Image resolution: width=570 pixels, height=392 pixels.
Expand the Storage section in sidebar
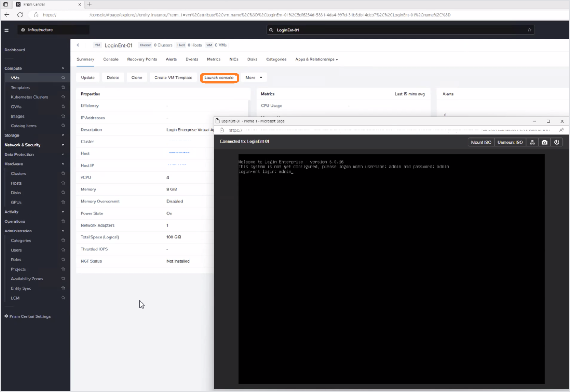[63, 135]
